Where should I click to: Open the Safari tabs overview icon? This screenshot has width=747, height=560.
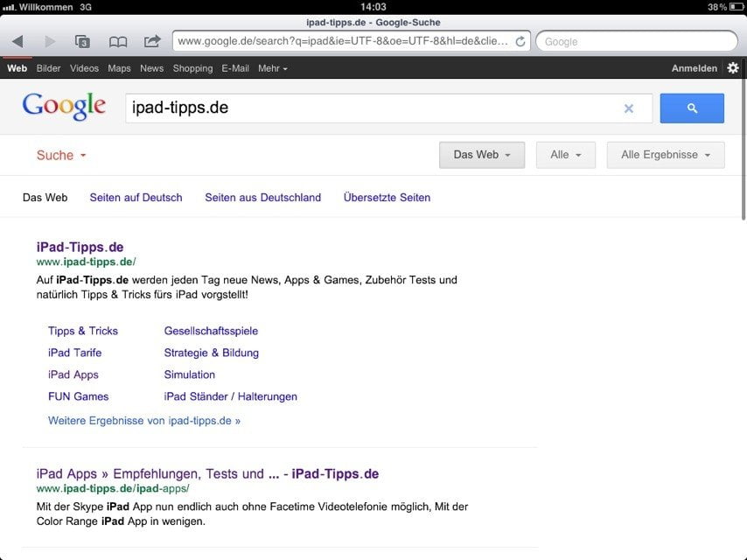pyautogui.click(x=82, y=41)
